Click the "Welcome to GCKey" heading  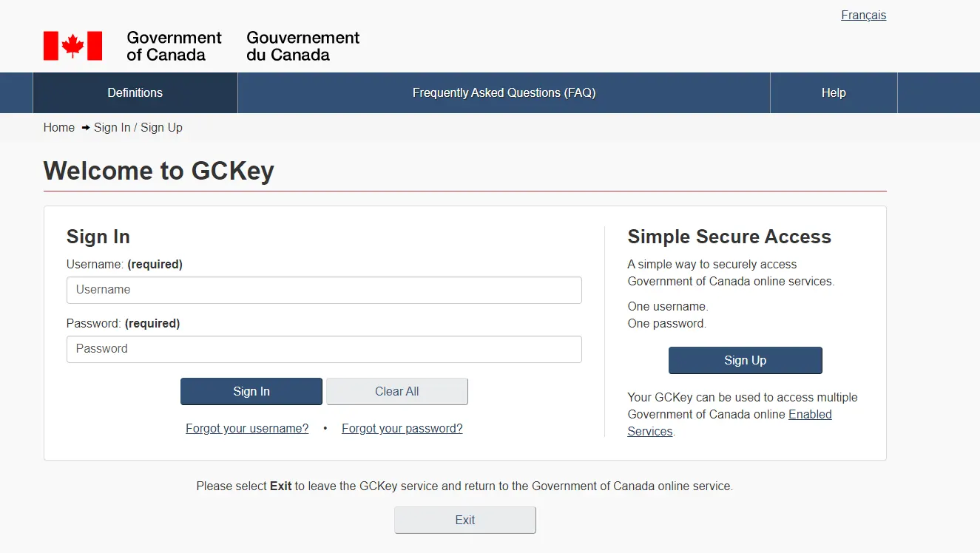159,171
